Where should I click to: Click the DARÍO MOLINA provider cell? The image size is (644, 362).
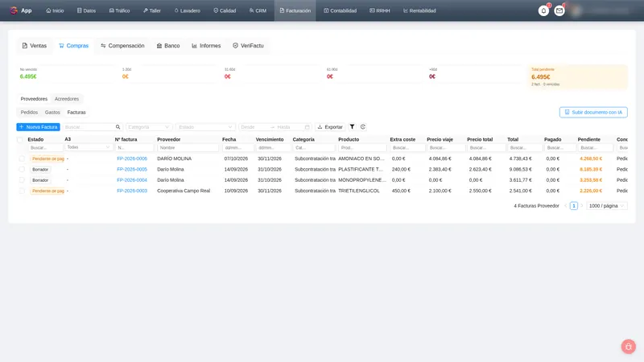174,158
